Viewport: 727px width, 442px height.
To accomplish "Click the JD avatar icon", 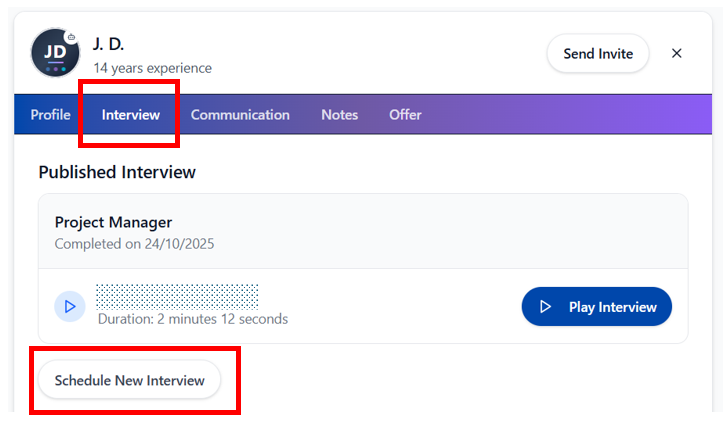I will click(55, 52).
